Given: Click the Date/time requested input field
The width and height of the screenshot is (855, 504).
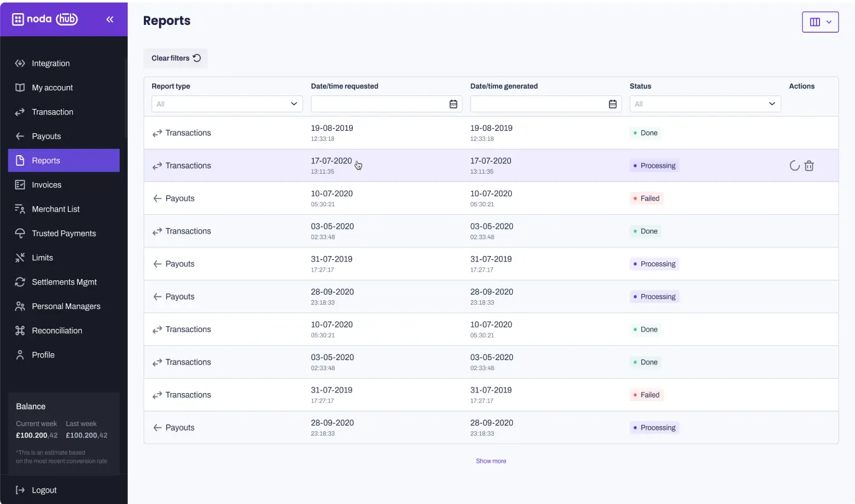Looking at the screenshot, I should pos(386,104).
